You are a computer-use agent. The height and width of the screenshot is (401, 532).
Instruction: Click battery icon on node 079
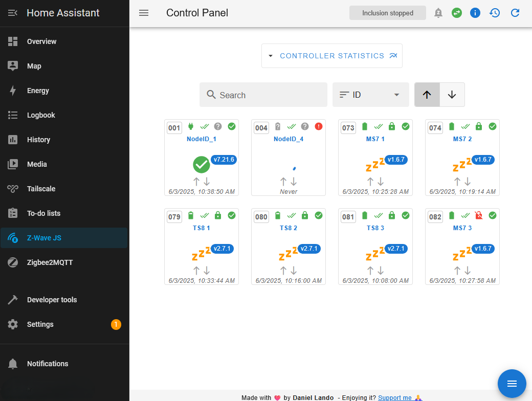click(191, 215)
